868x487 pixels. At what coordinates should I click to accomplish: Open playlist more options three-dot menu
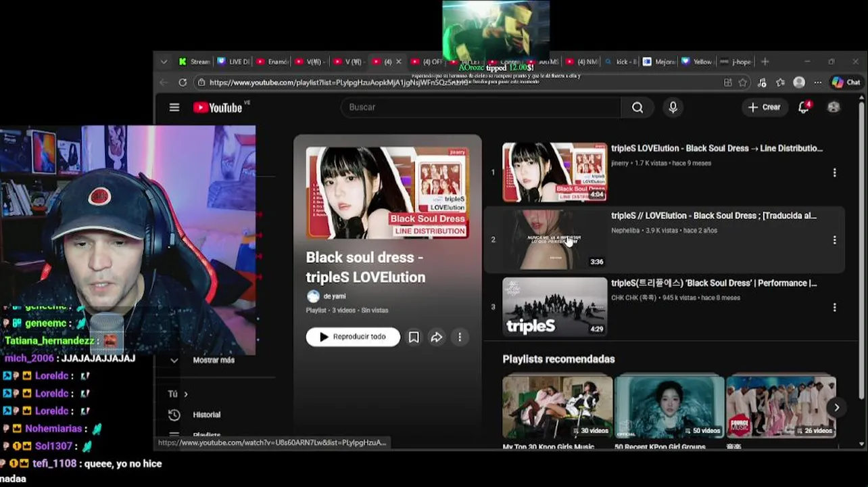pyautogui.click(x=460, y=337)
